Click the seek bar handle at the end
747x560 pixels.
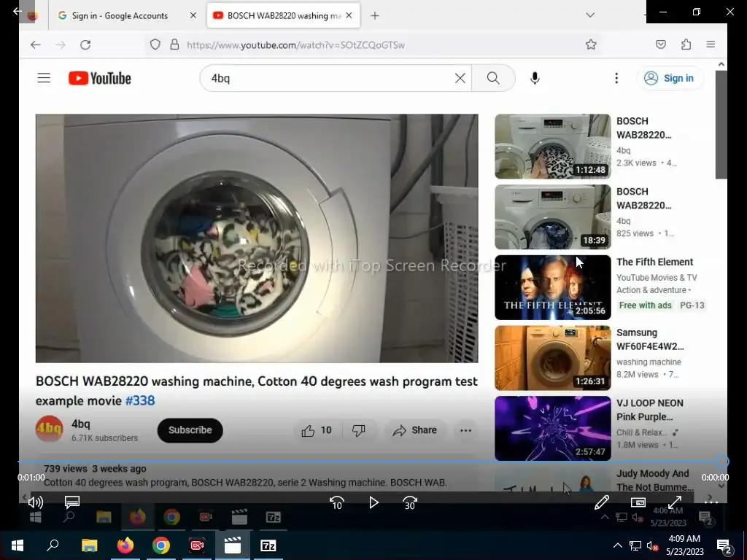click(x=721, y=462)
